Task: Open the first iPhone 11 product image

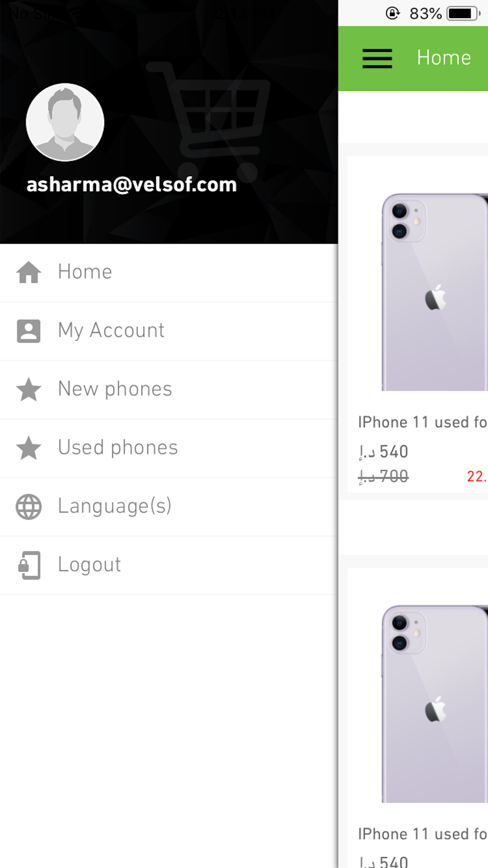Action: click(434, 292)
